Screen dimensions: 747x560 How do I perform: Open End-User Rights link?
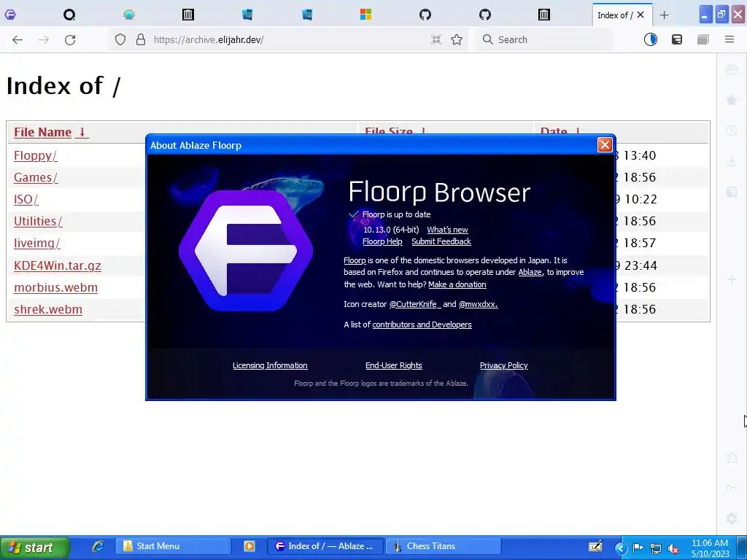(393, 365)
